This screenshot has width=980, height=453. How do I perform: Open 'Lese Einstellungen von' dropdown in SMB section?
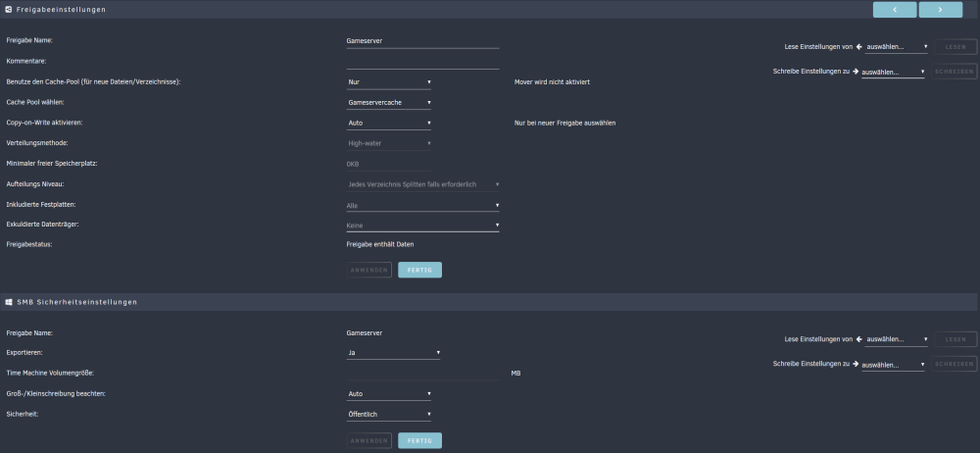[x=897, y=339]
